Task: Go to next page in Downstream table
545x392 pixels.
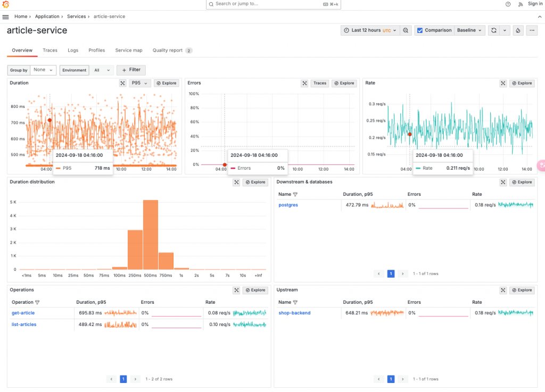Action: click(402, 274)
